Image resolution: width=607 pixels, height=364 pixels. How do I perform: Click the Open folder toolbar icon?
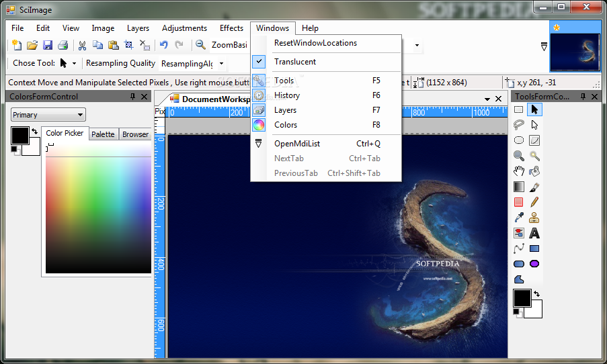(32, 45)
